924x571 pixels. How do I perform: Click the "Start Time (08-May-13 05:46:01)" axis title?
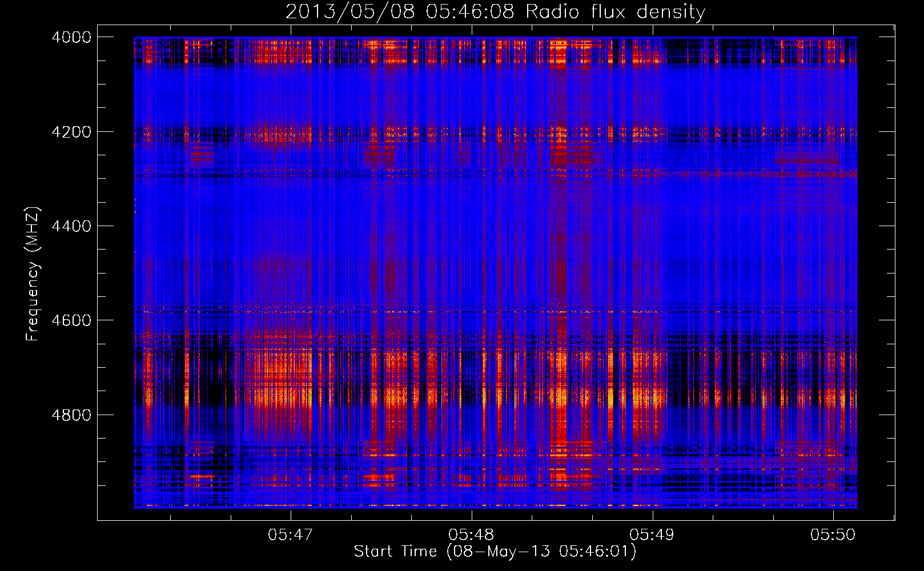(495, 552)
